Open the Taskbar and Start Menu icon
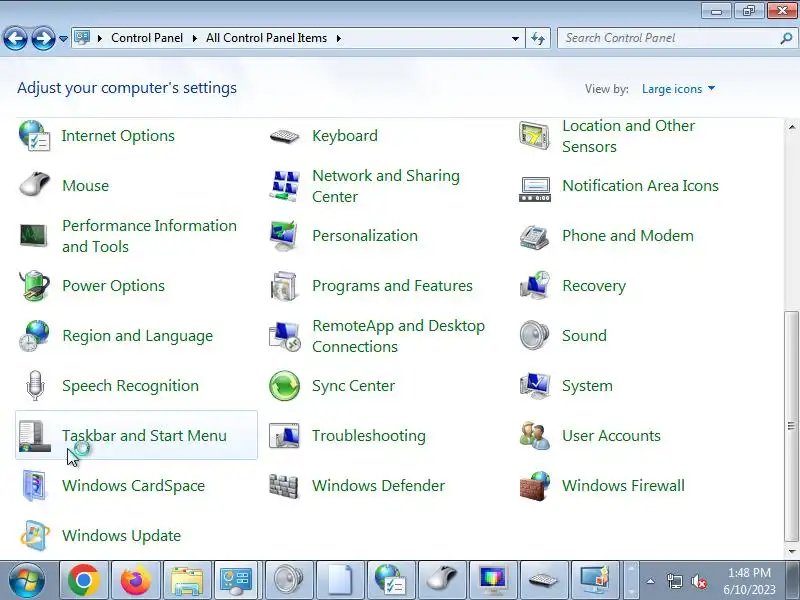800x600 pixels. (x=34, y=436)
